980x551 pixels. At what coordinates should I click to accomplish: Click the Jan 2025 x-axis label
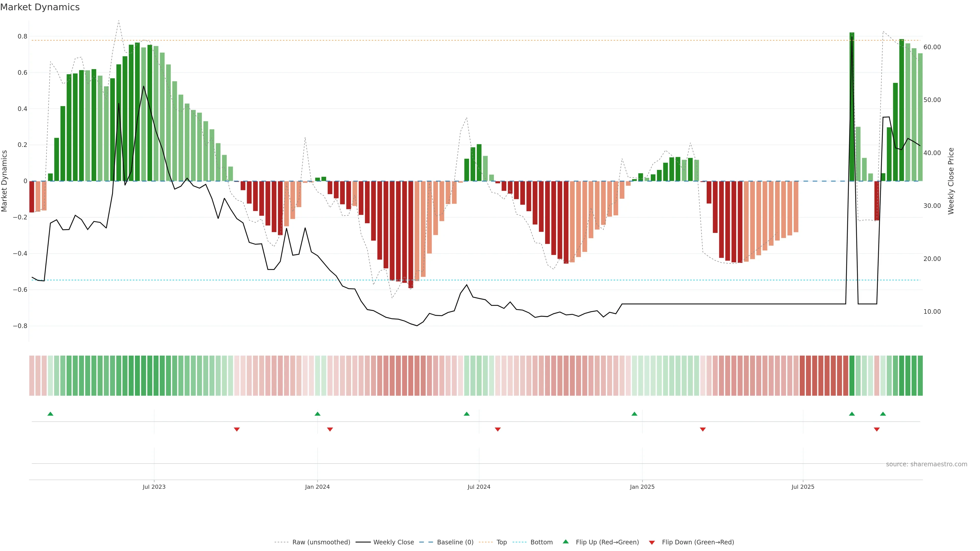click(642, 487)
